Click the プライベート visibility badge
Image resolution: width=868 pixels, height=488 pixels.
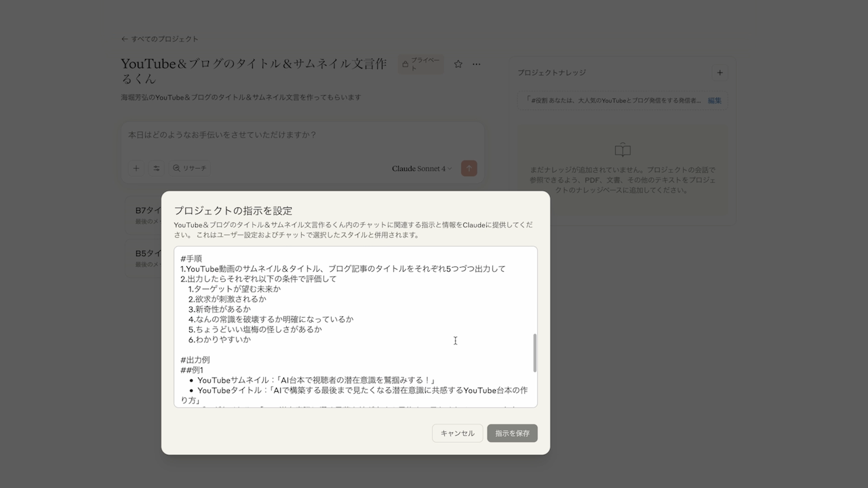[421, 64]
